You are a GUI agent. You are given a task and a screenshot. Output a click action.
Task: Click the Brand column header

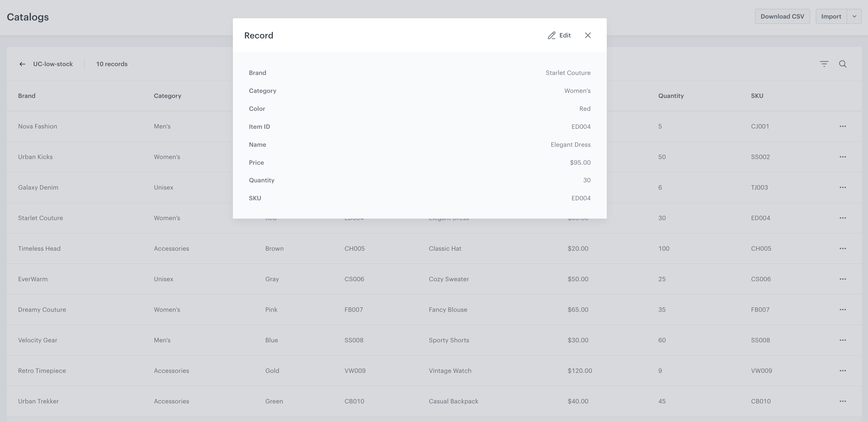click(x=27, y=96)
